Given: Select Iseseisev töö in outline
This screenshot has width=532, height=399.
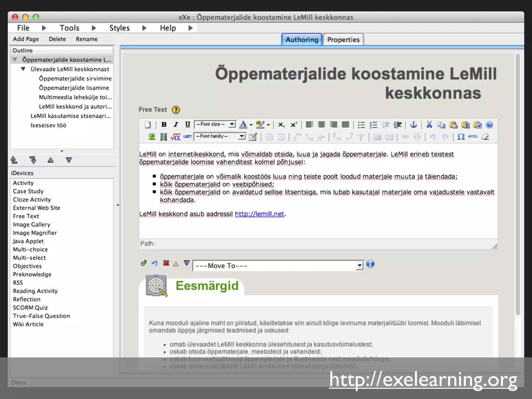Looking at the screenshot, I should (49, 125).
